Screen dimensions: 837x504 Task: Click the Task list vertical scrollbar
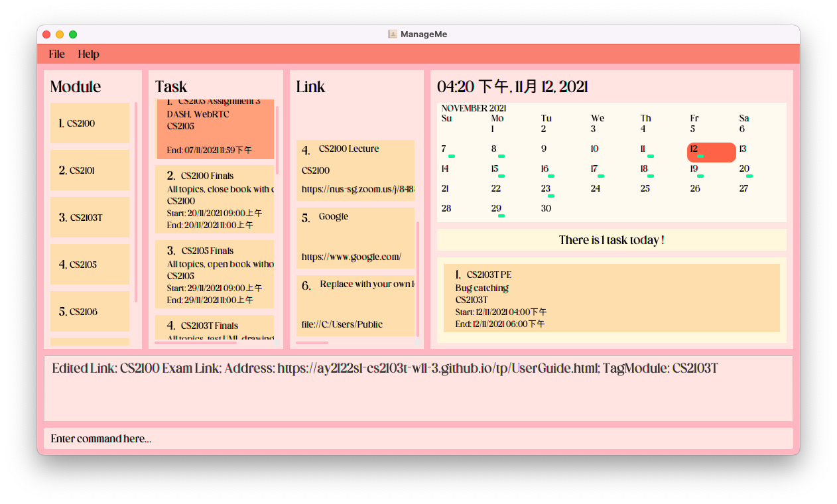(x=277, y=139)
